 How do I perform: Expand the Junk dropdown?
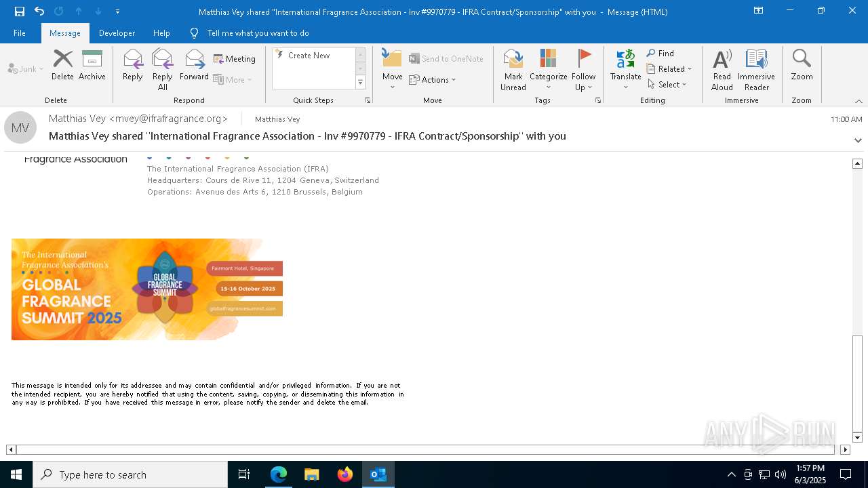(26, 68)
